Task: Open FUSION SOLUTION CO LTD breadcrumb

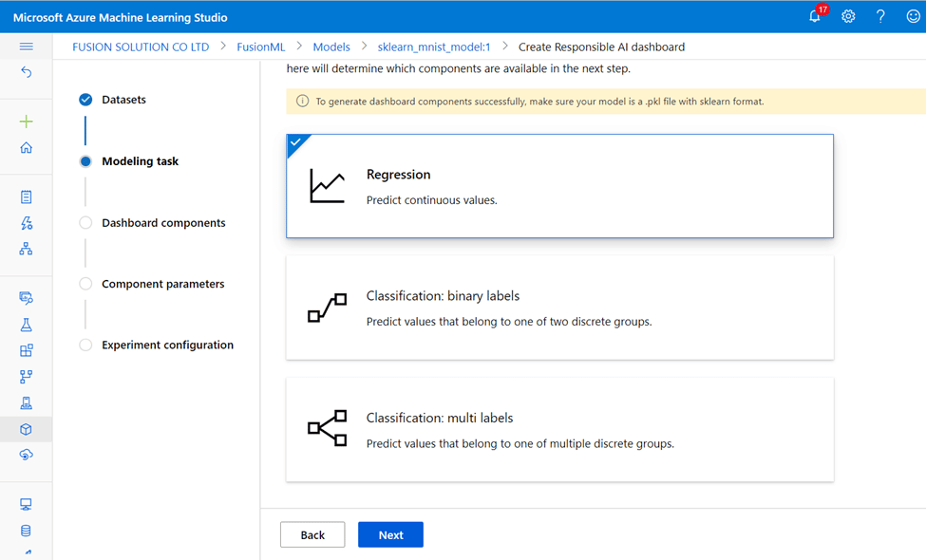Action: 141,47
